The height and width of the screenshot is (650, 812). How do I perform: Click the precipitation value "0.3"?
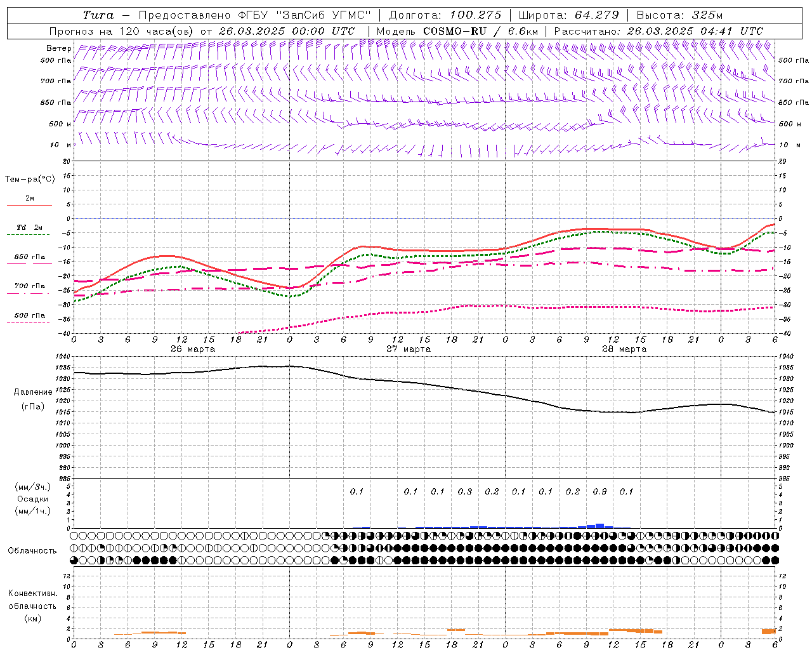pyautogui.click(x=465, y=492)
